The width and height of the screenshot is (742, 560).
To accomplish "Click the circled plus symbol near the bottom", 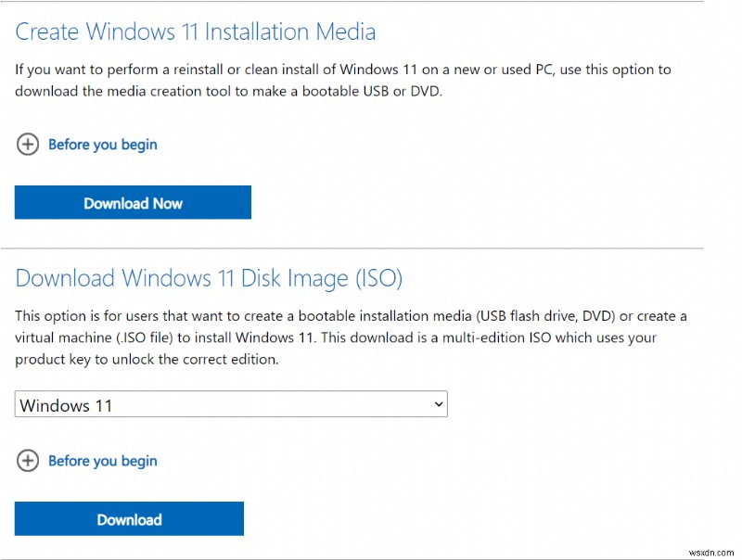I will click(28, 461).
